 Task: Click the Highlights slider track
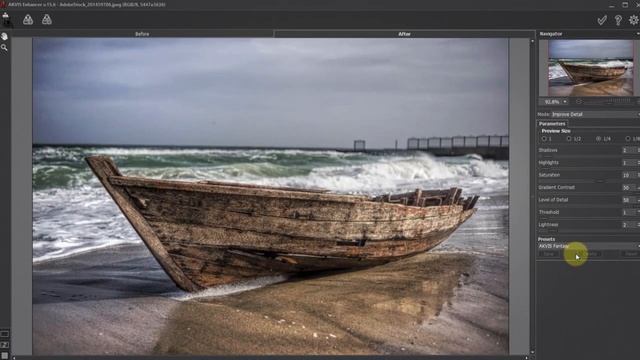[580, 168]
